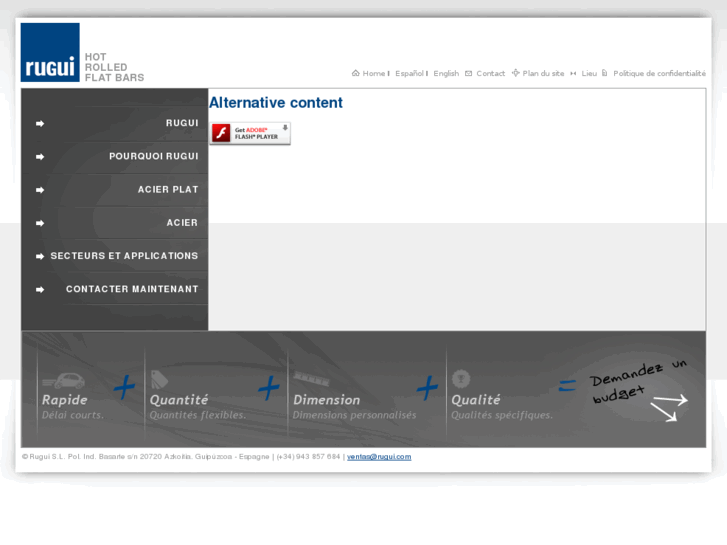Click arrow icon next to SECTEURS ET APPLICATIONS
The image size is (727, 545).
click(40, 256)
